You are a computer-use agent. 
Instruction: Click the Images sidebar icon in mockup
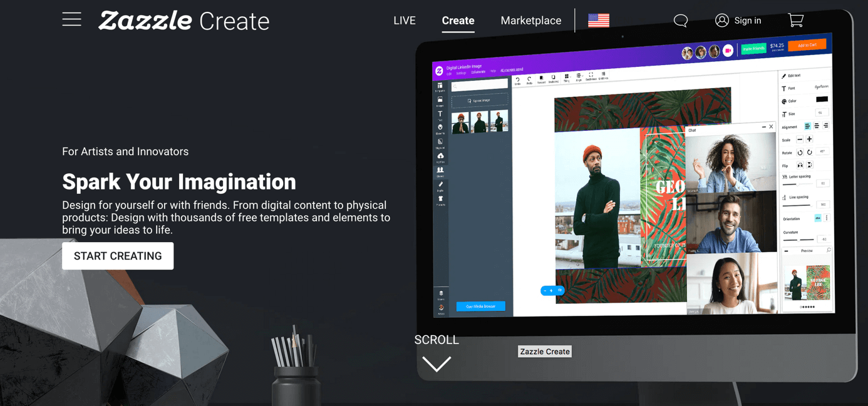[440, 100]
